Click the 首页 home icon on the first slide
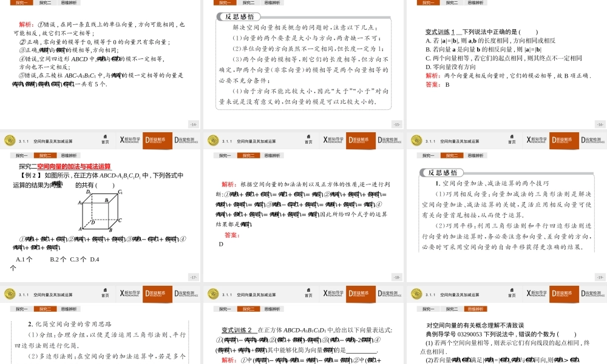Viewport: 607px width, 364px height. (105, 140)
